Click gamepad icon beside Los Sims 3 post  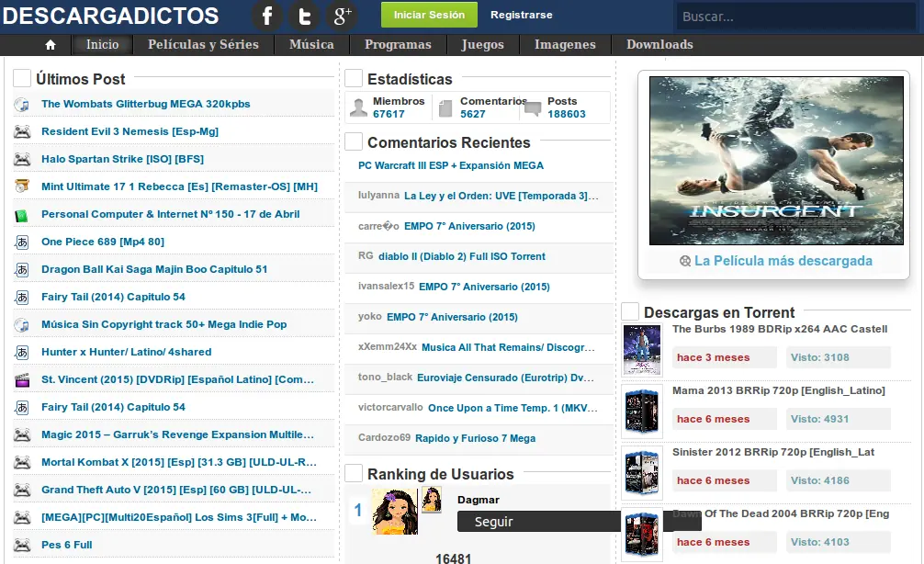coord(22,517)
